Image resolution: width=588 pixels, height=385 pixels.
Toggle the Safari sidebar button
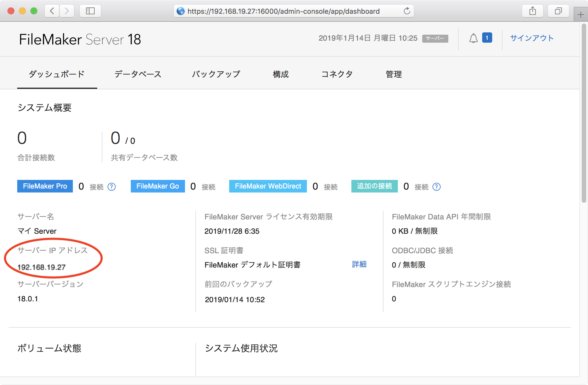(90, 11)
